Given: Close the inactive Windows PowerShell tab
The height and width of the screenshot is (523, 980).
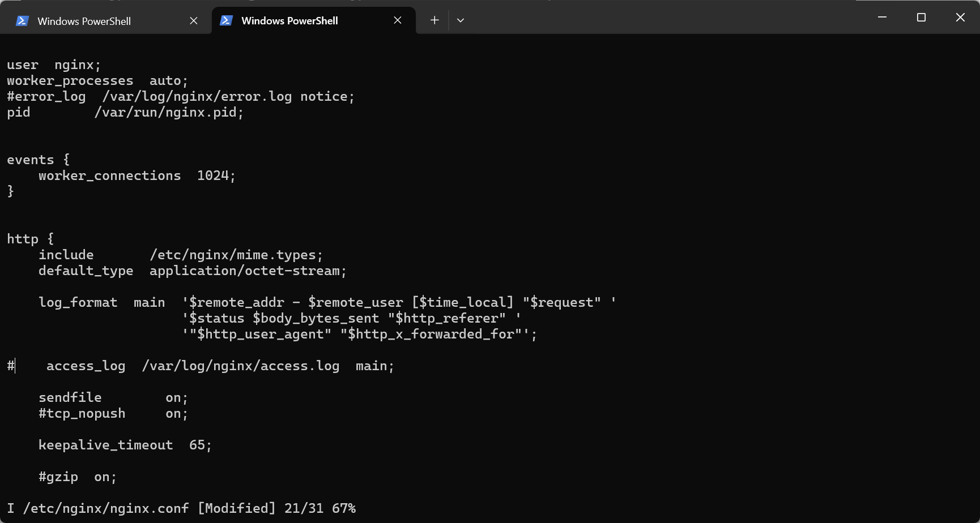Looking at the screenshot, I should (193, 20).
